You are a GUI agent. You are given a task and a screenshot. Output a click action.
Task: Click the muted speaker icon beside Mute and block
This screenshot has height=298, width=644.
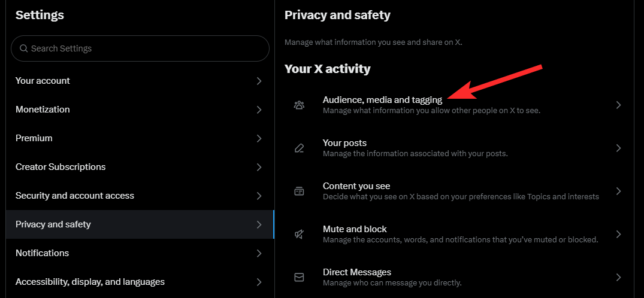(x=299, y=235)
